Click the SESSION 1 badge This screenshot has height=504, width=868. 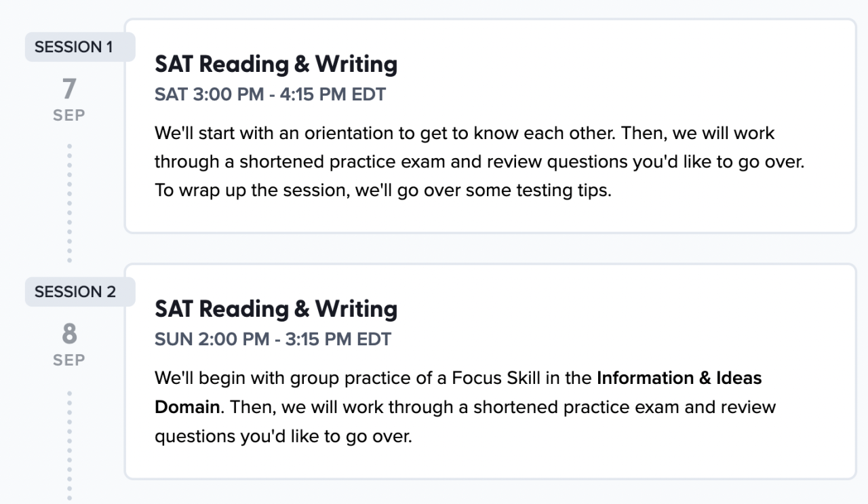74,47
